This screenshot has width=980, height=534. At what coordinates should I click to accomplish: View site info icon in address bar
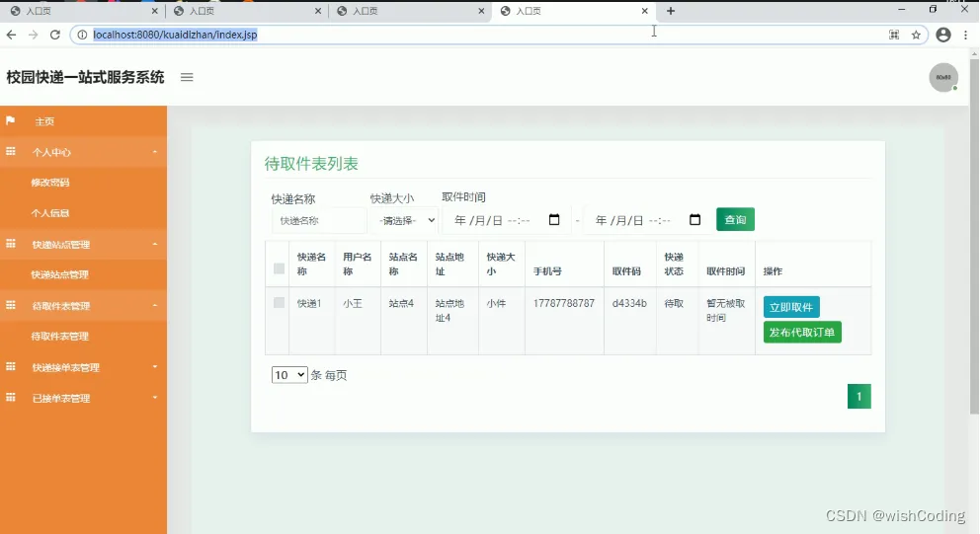[82, 35]
